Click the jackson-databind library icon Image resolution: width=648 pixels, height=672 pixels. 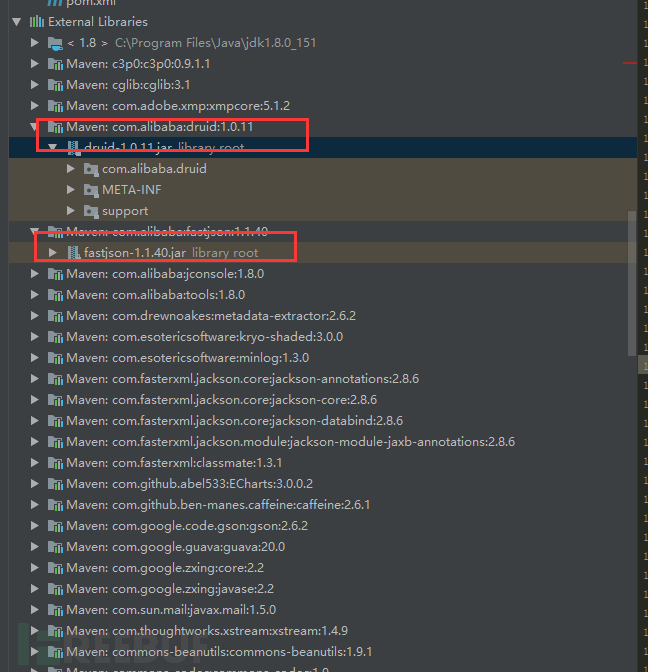click(x=55, y=421)
